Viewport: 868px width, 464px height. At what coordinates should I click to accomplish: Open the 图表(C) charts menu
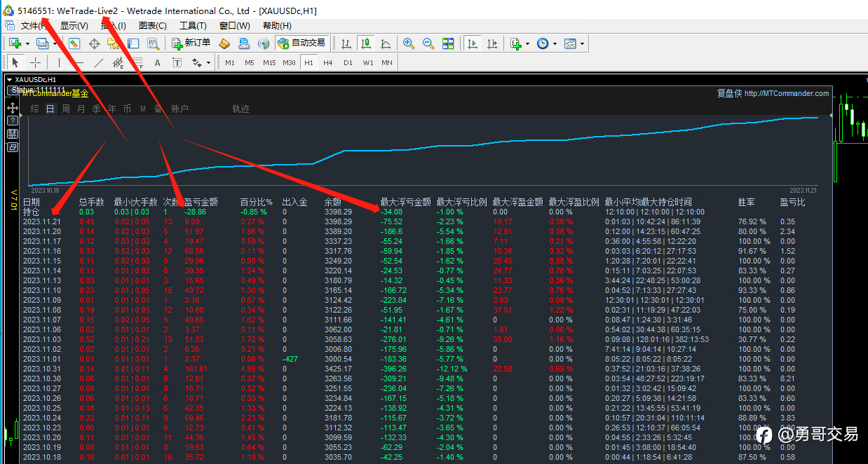[x=153, y=26]
